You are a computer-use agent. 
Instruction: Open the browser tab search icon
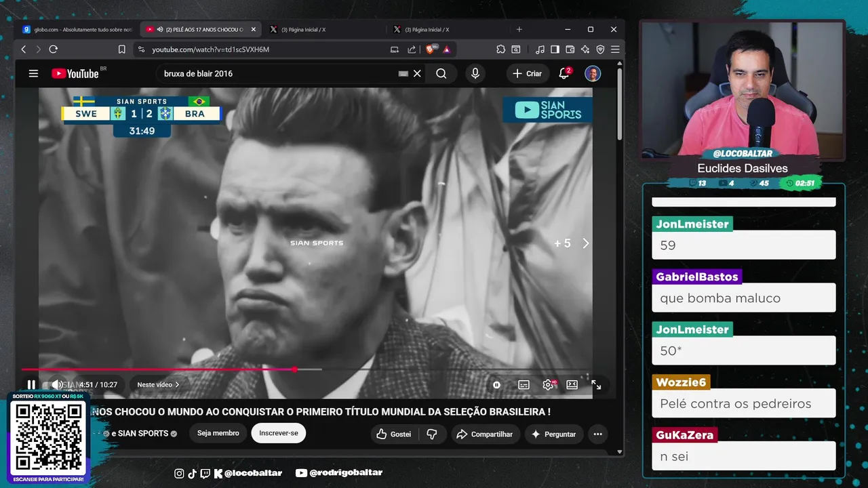[x=516, y=49]
